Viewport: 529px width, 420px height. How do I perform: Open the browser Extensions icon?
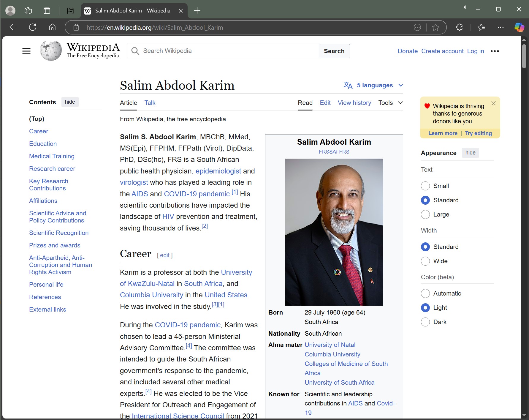(460, 27)
